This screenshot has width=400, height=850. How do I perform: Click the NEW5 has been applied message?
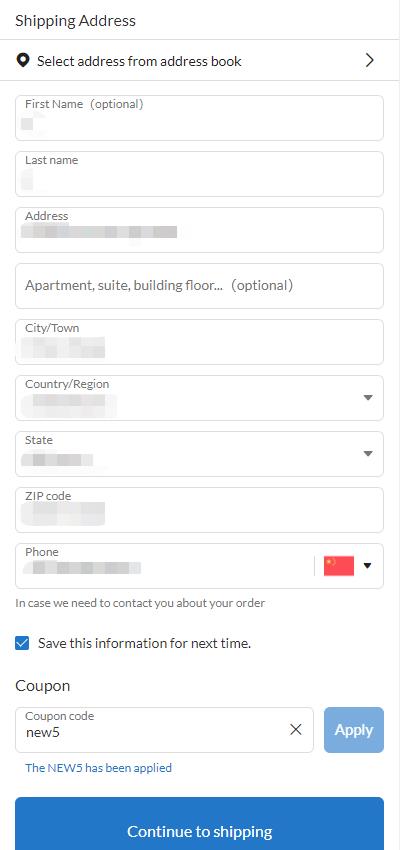[x=98, y=768]
